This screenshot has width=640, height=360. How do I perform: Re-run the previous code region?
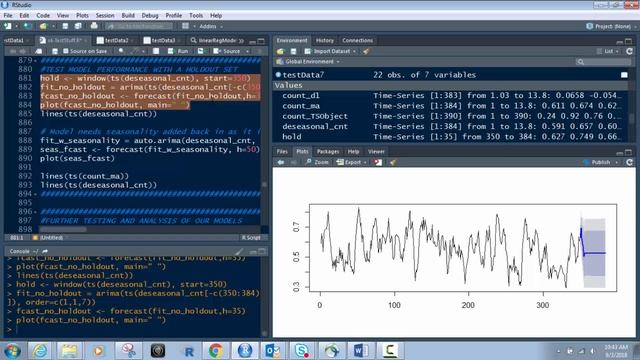tap(200, 51)
